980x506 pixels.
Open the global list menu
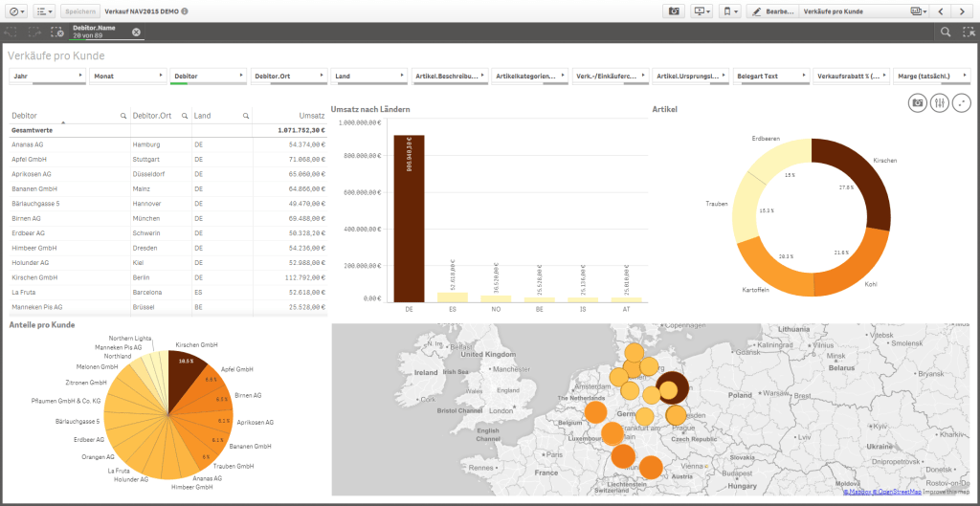point(45,11)
